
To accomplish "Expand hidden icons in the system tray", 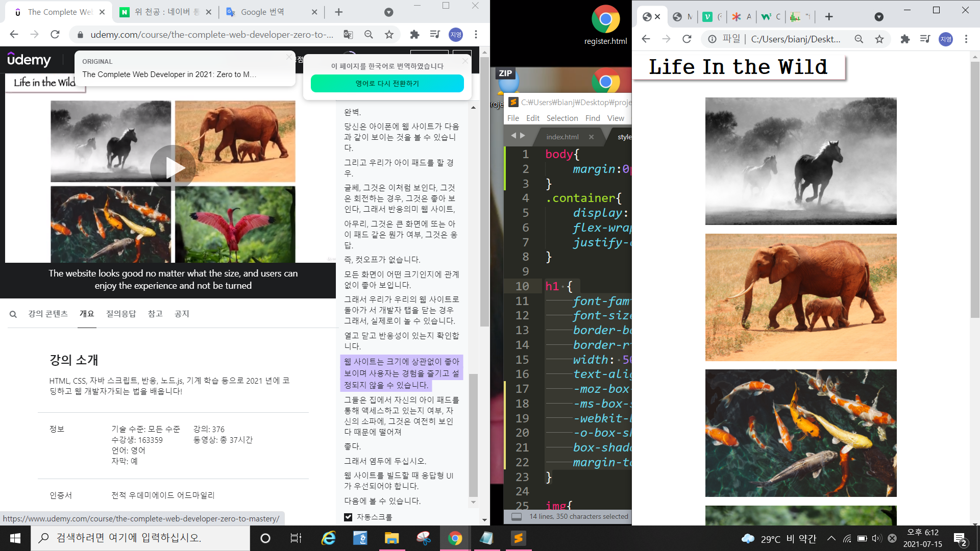I will [831, 538].
